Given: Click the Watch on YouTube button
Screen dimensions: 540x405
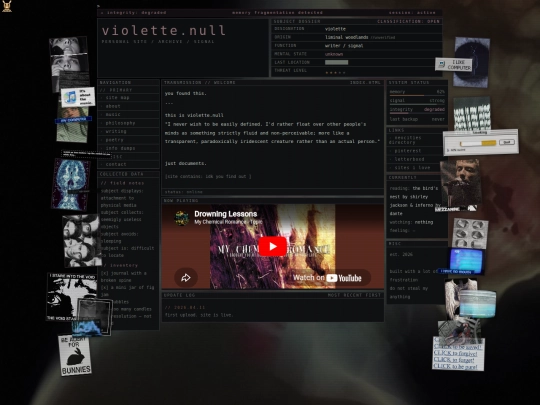Looking at the screenshot, I should [x=328, y=278].
